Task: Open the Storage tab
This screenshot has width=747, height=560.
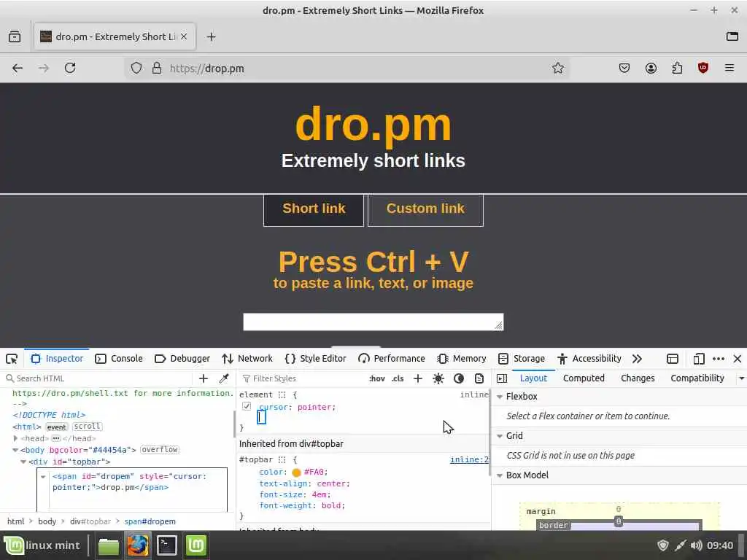Action: tap(522, 359)
